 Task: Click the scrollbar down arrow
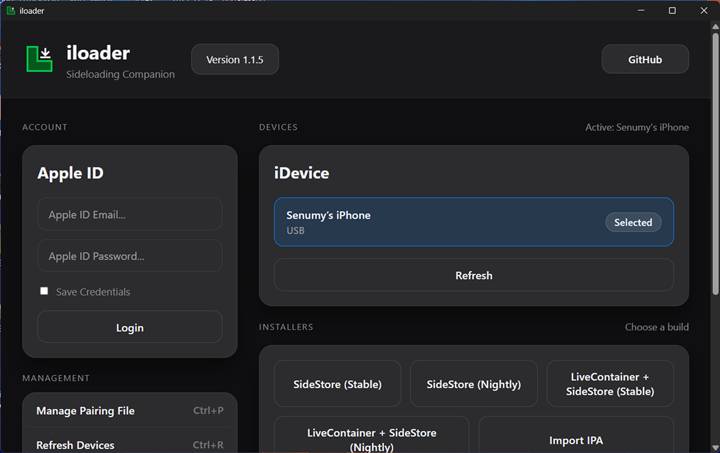point(715,447)
